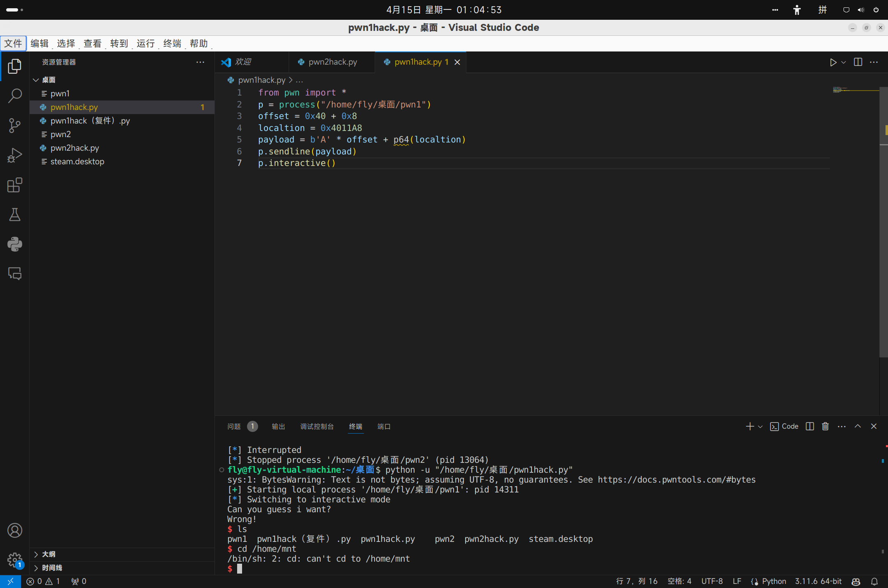Screen dimensions: 888x588
Task: Open the Testing flask view
Action: click(x=15, y=215)
